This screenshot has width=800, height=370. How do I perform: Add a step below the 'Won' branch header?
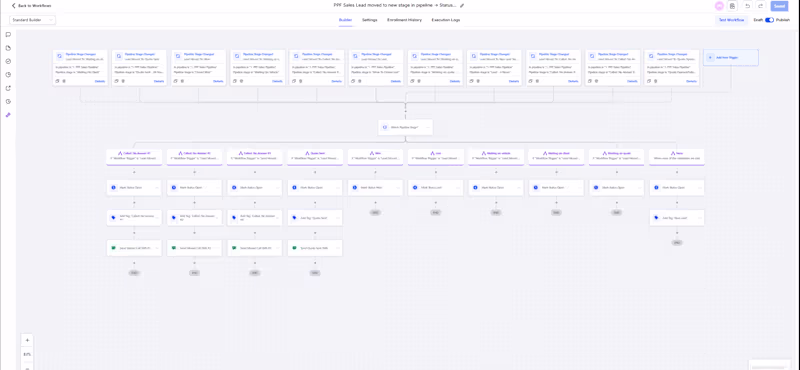pos(376,172)
